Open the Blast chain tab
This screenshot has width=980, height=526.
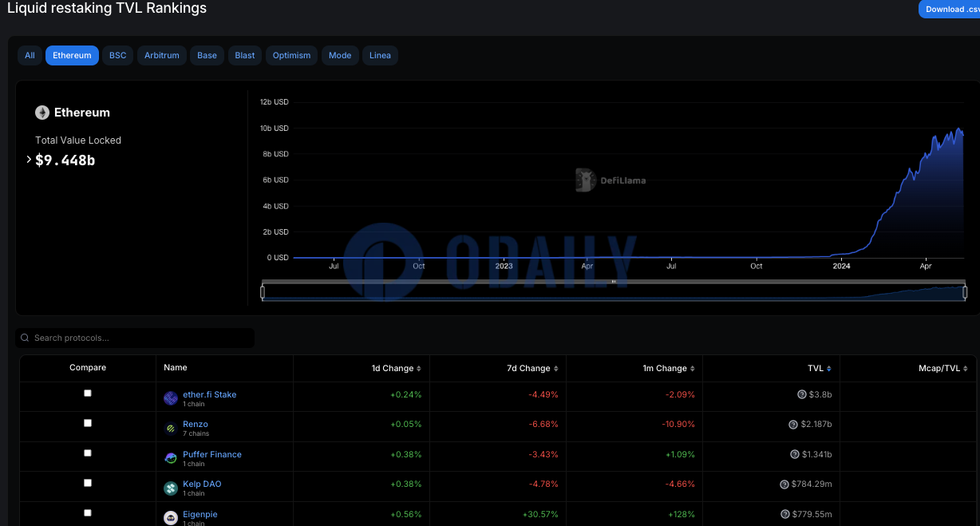coord(245,55)
